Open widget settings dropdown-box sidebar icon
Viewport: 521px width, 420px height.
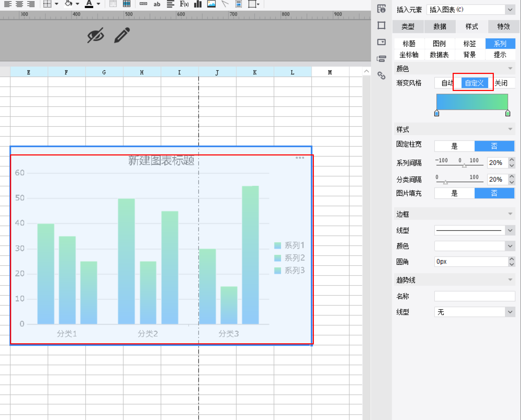[382, 42]
